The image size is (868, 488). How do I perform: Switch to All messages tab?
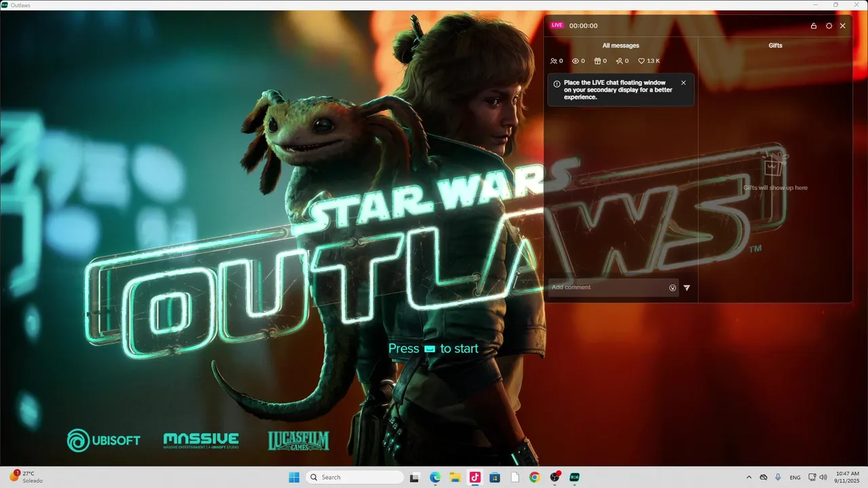click(x=620, y=45)
